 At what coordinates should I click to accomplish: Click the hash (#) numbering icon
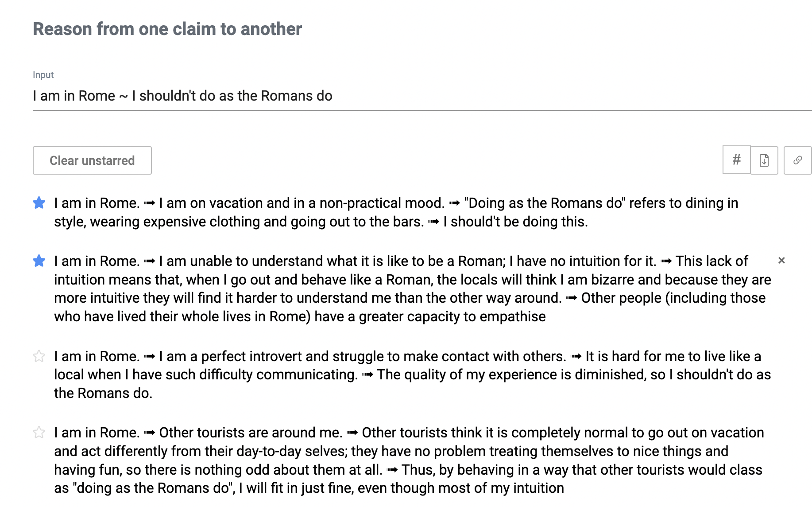tap(736, 160)
